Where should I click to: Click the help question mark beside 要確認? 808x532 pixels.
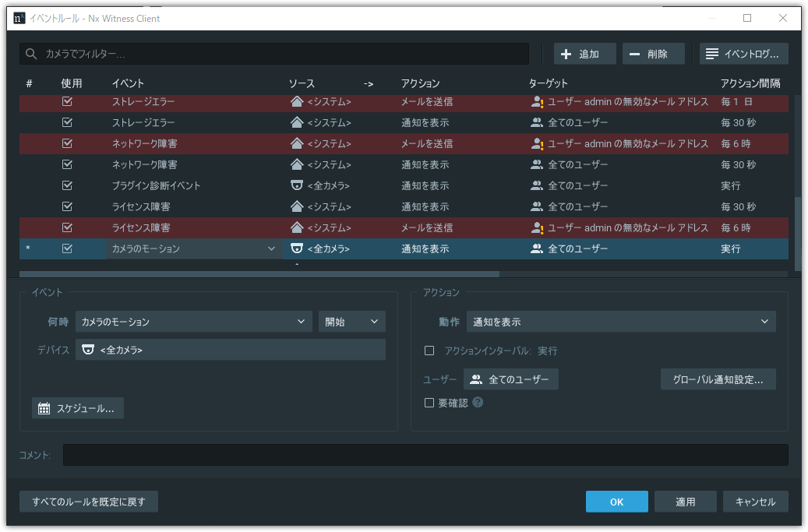click(x=478, y=403)
